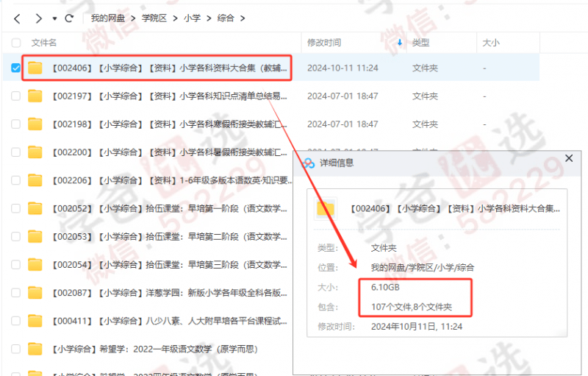Sort by 文件名 column header

pos(44,43)
